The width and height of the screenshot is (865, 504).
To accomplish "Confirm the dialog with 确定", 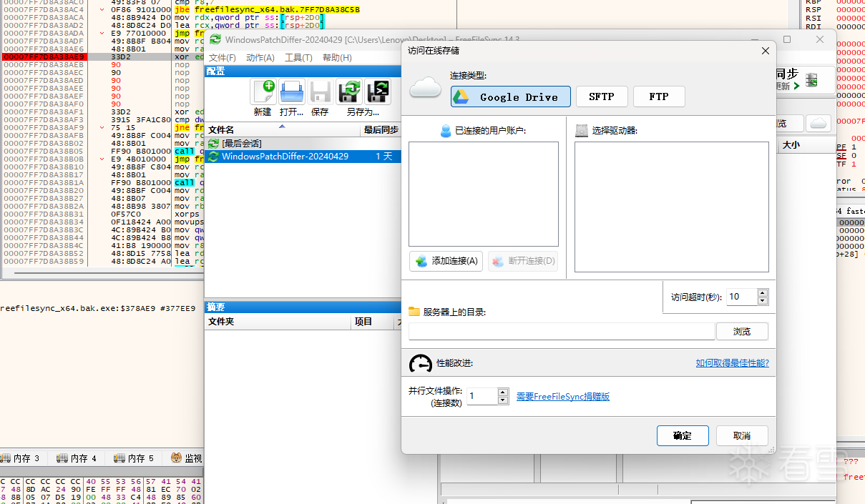I will (683, 436).
